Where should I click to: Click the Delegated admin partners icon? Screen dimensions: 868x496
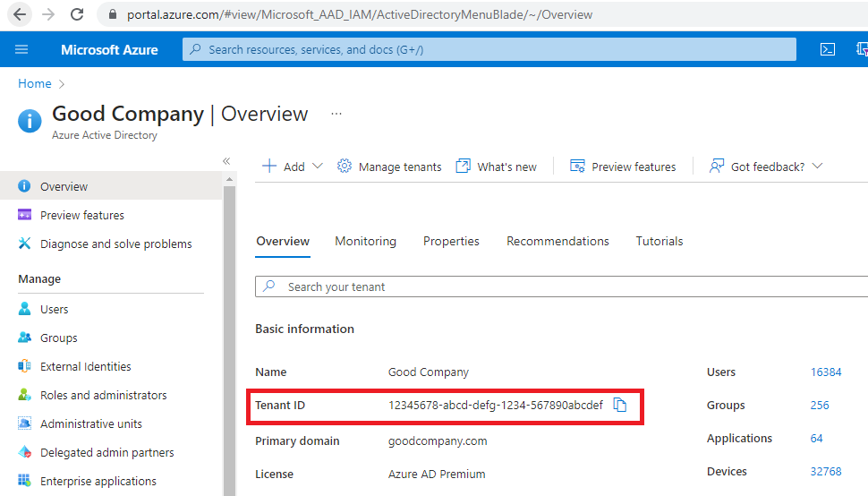coord(24,452)
